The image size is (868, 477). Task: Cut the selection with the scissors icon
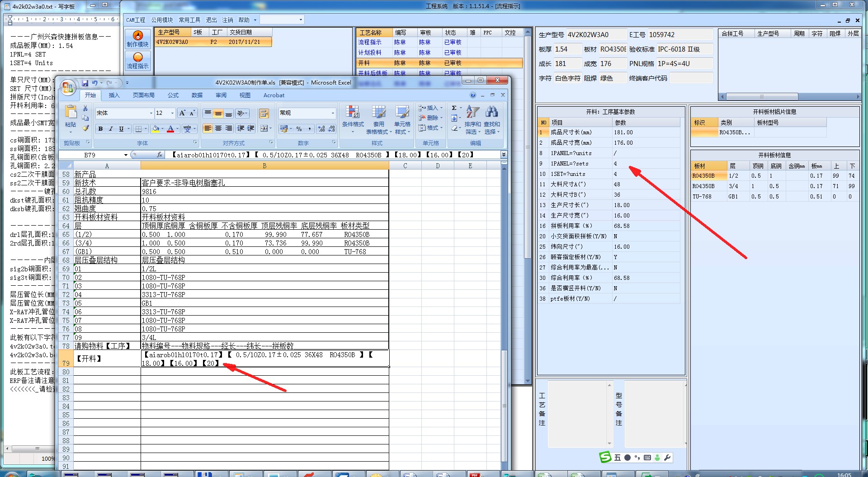[85, 109]
